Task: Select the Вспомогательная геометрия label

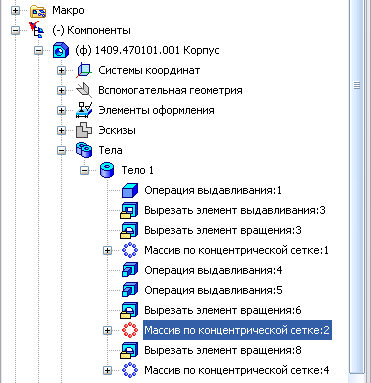Action: (170, 91)
